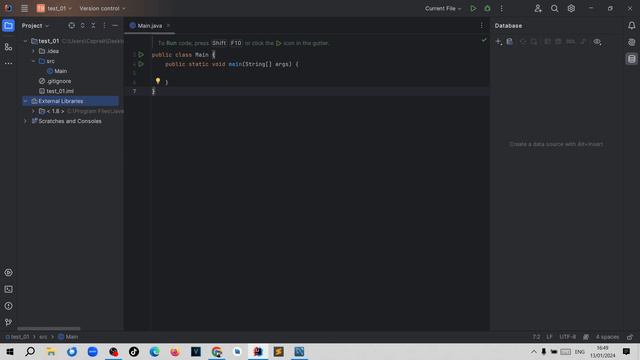Click Main in breadcrumb bar

68,337
